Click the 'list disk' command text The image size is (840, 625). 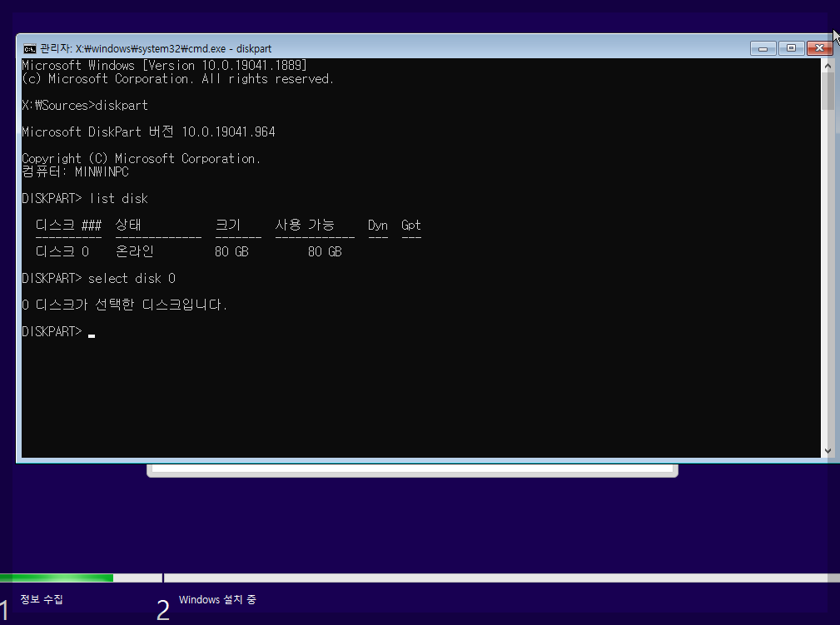[118, 199]
